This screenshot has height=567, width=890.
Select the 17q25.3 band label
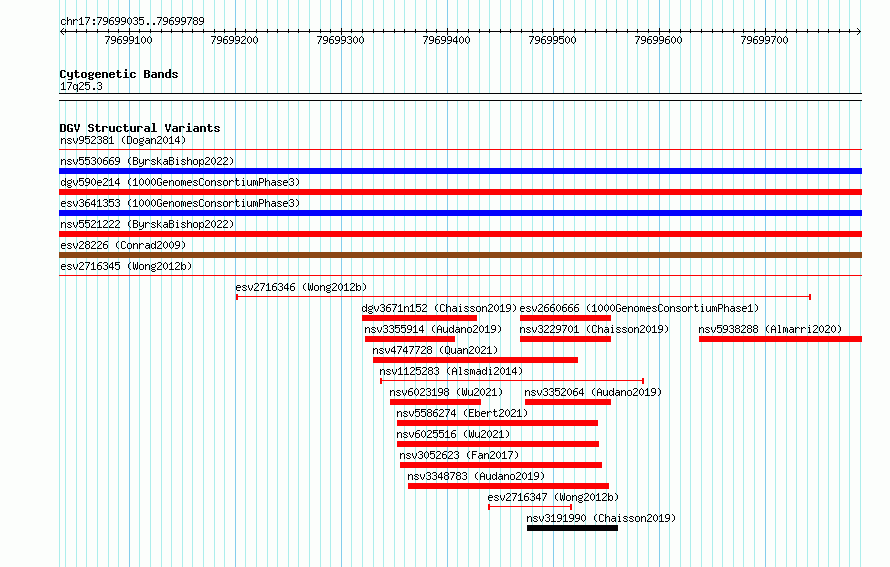[x=81, y=86]
